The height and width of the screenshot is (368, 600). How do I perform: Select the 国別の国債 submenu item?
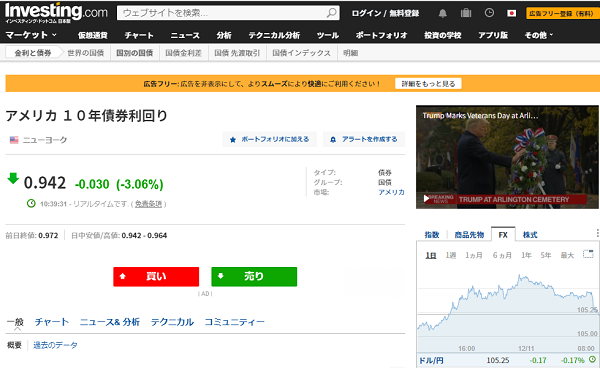click(135, 53)
